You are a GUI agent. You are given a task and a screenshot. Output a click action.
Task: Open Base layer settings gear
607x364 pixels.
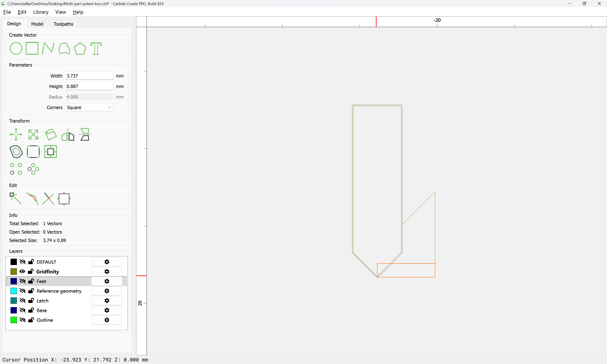click(x=107, y=310)
